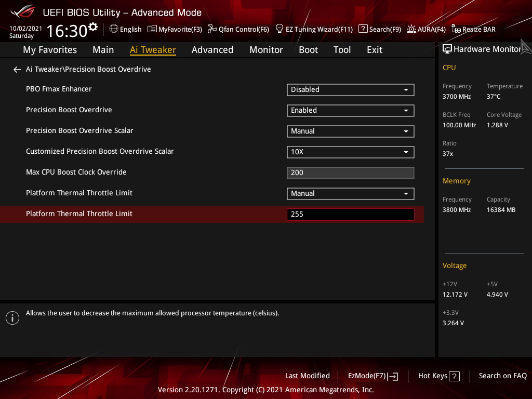Click the Resize BAR icon

456,29
